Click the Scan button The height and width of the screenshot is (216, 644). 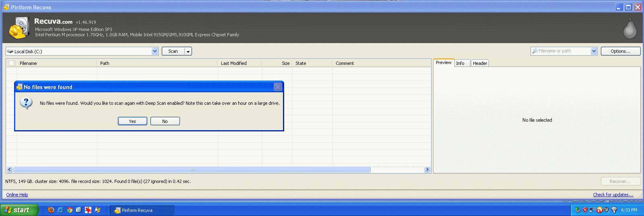[173, 51]
